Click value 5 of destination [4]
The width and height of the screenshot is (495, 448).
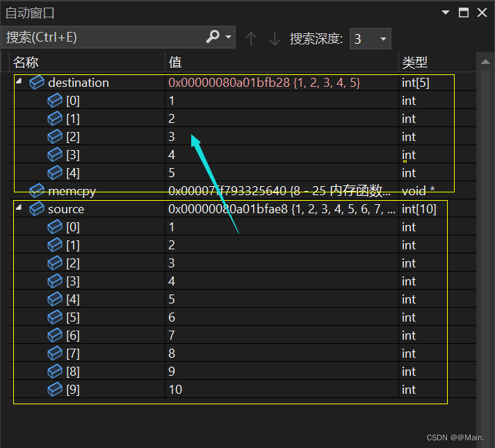click(172, 173)
